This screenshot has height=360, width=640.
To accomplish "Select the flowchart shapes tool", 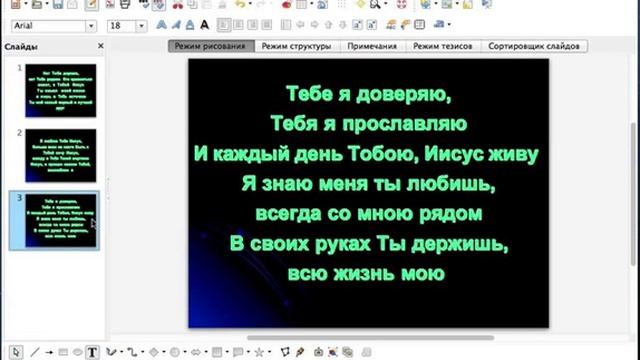I will [217, 352].
